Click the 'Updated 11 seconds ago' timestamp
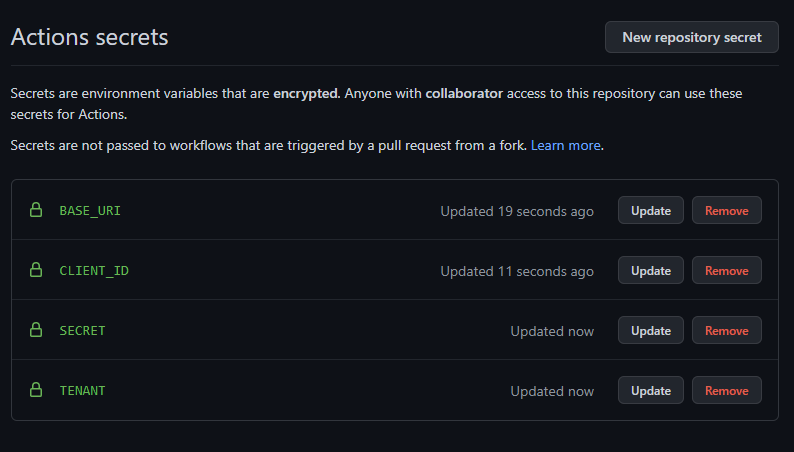 point(517,271)
